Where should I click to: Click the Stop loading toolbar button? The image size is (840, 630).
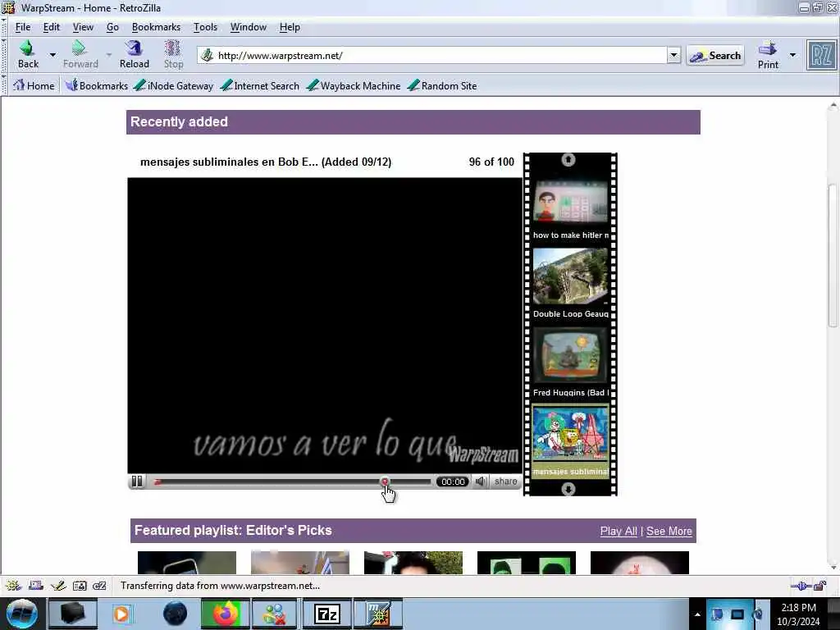pos(173,55)
